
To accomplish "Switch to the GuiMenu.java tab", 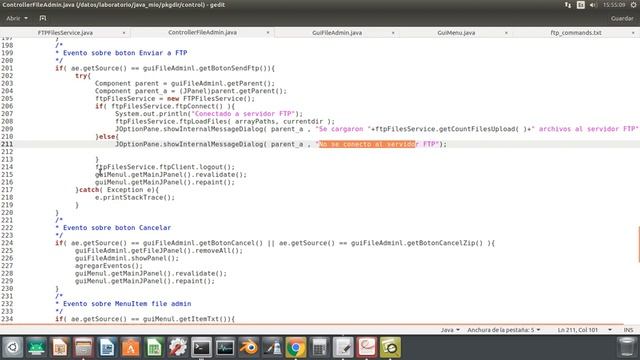I will (456, 33).
